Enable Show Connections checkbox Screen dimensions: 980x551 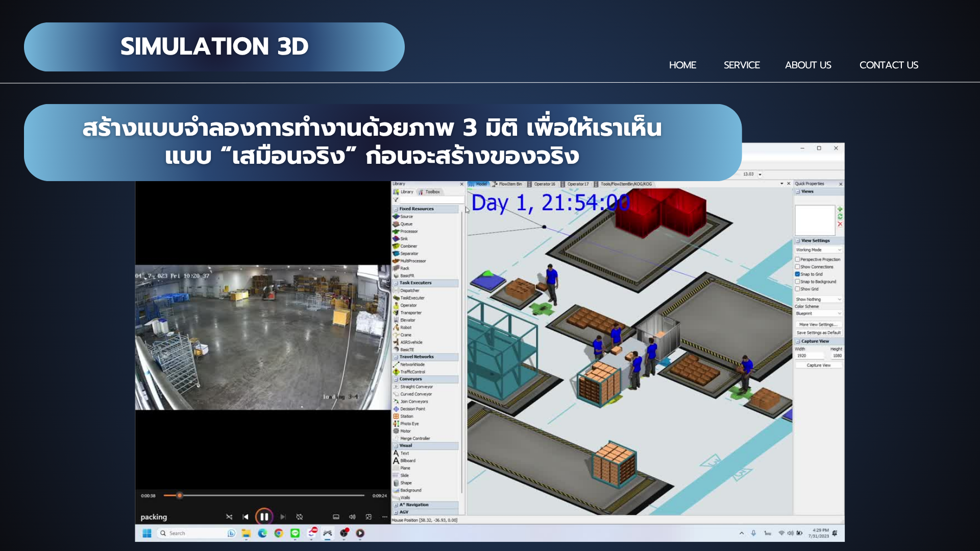797,267
